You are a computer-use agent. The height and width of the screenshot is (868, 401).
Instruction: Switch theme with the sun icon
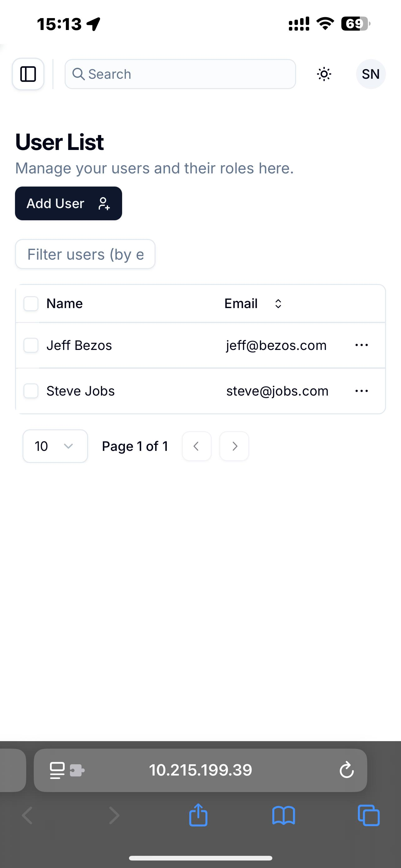coord(324,74)
